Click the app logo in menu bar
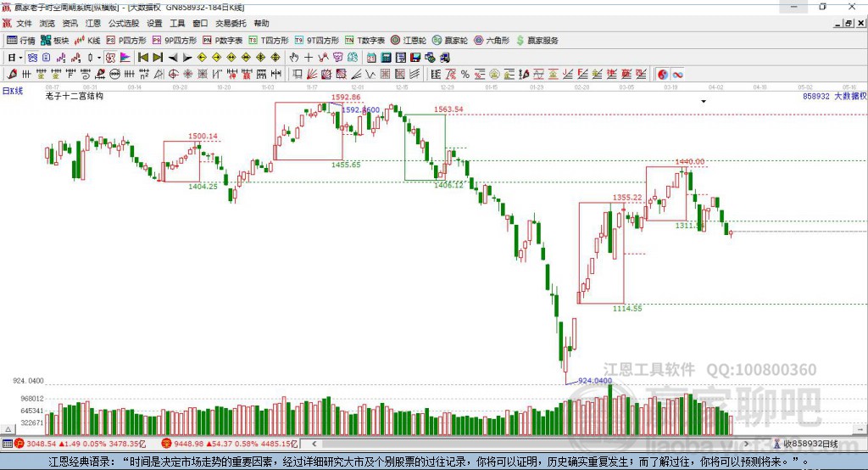This screenshot has width=868, height=470. click(7, 23)
